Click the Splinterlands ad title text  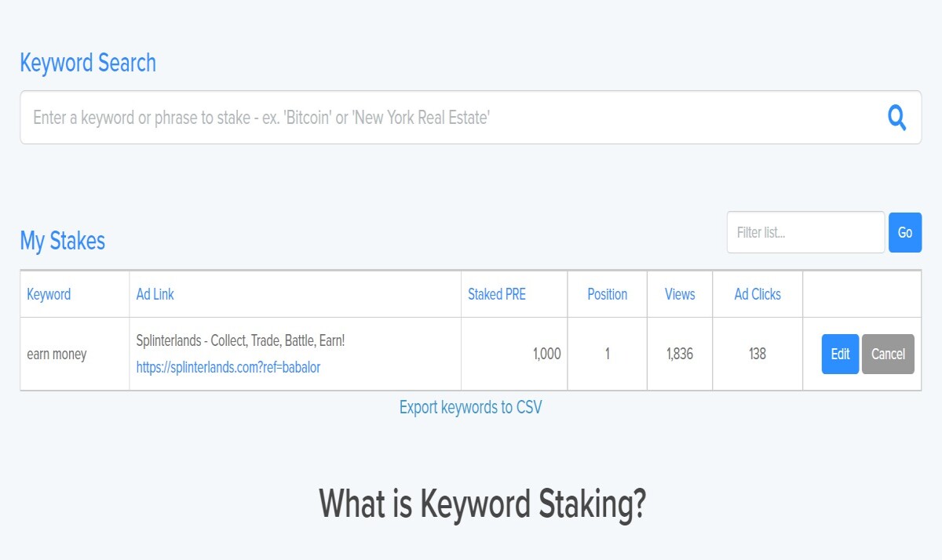point(240,341)
